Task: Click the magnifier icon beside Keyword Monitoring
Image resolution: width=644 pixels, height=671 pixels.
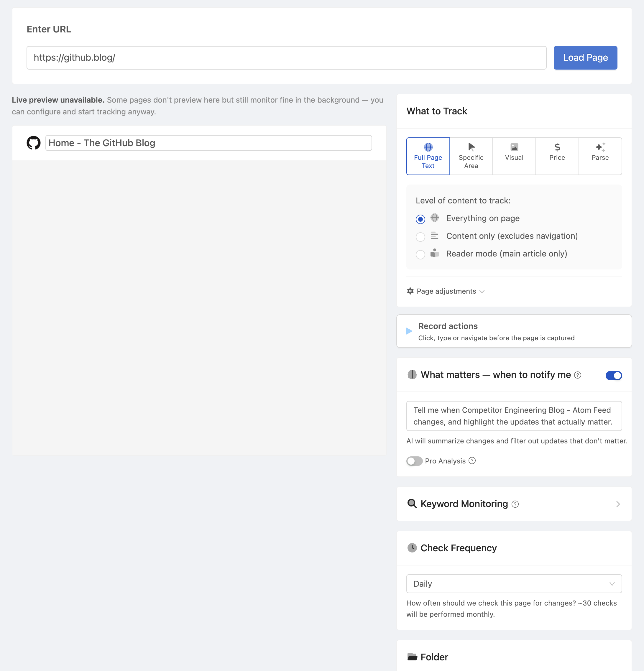Action: 412,504
